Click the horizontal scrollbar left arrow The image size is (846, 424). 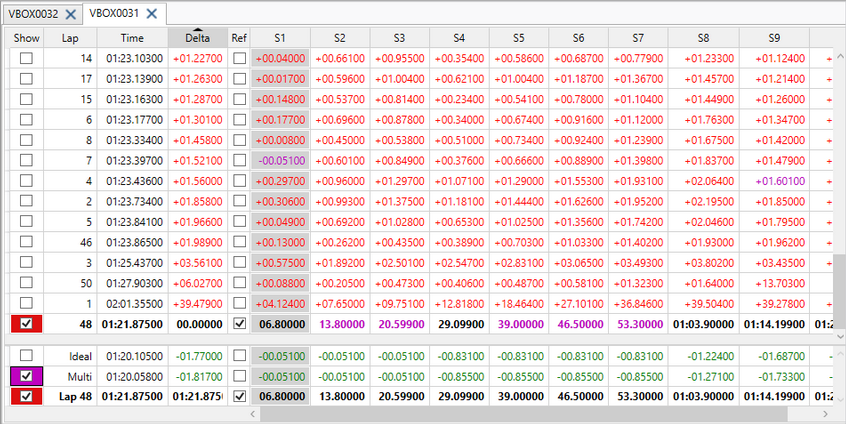point(9,413)
